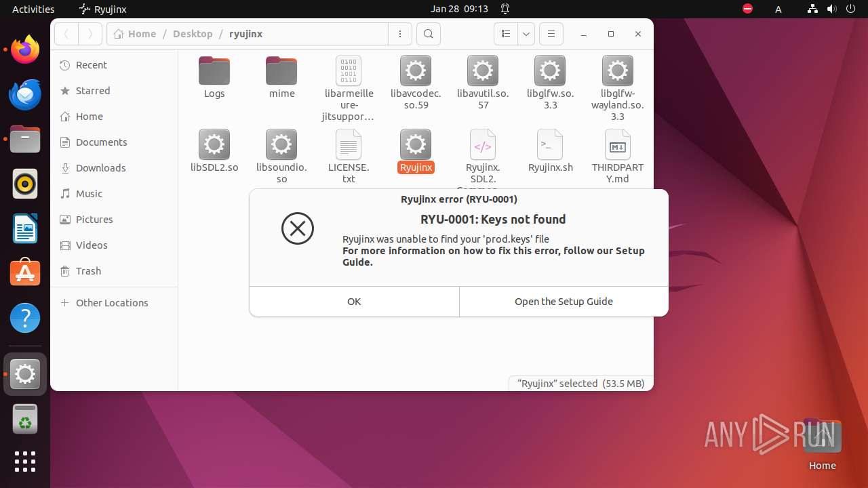The height and width of the screenshot is (488, 868).
Task: Open Downloads in the sidebar
Action: point(114,168)
